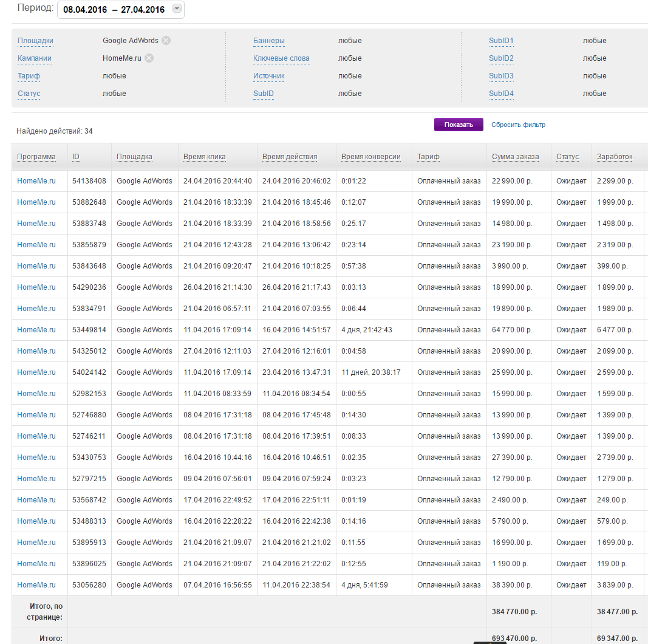Open HomeMe.ru link in row ID 53855879
This screenshot has width=648, height=644.
pos(36,245)
